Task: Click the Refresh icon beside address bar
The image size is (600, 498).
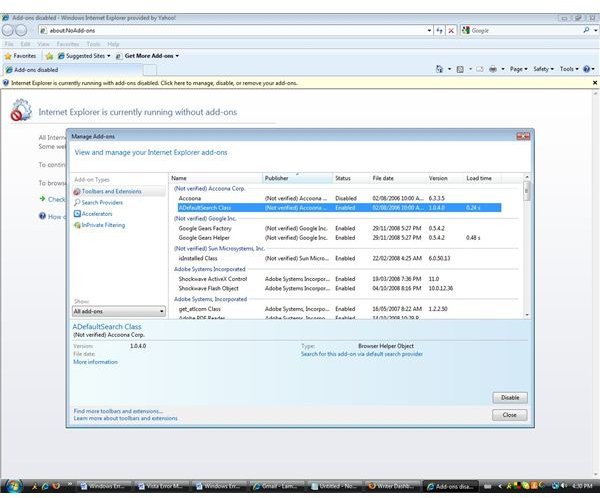Action: click(x=440, y=31)
